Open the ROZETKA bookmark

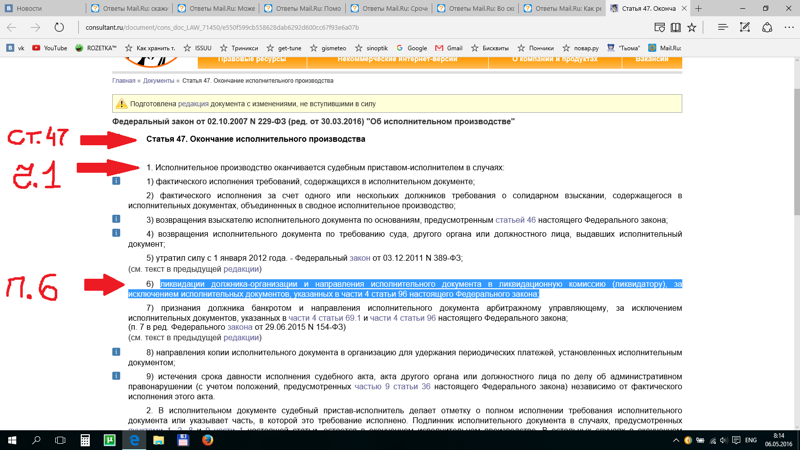tap(95, 48)
